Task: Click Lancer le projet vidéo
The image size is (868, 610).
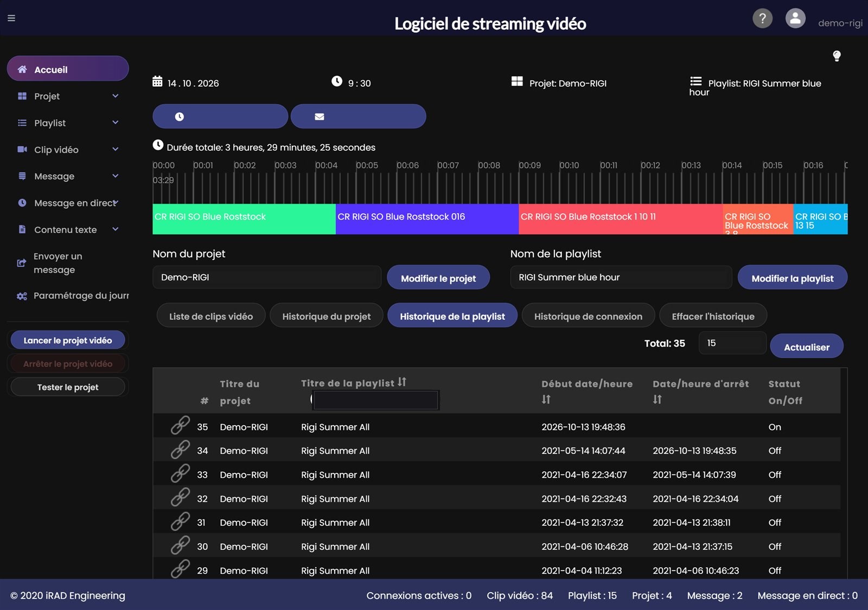Action: [68, 341]
